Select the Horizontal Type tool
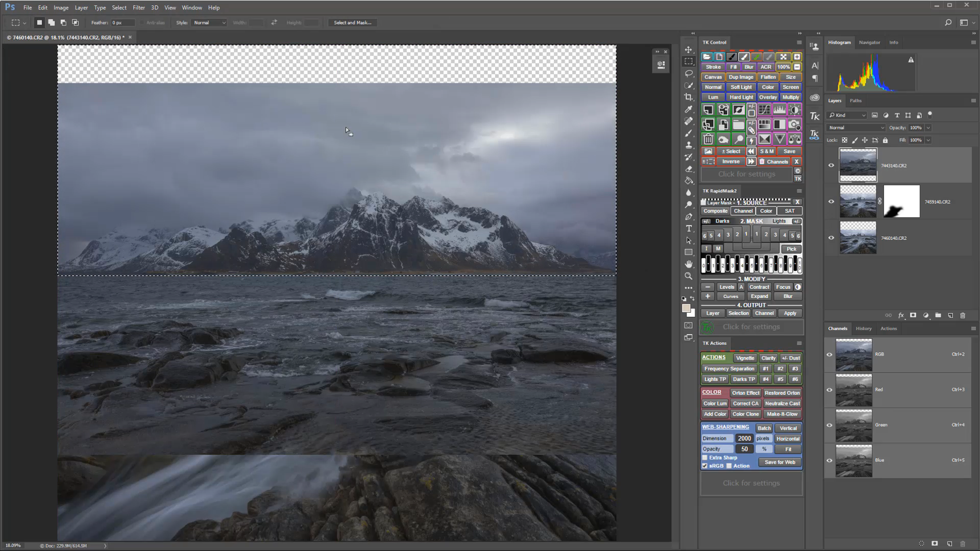The width and height of the screenshot is (980, 551). click(689, 229)
